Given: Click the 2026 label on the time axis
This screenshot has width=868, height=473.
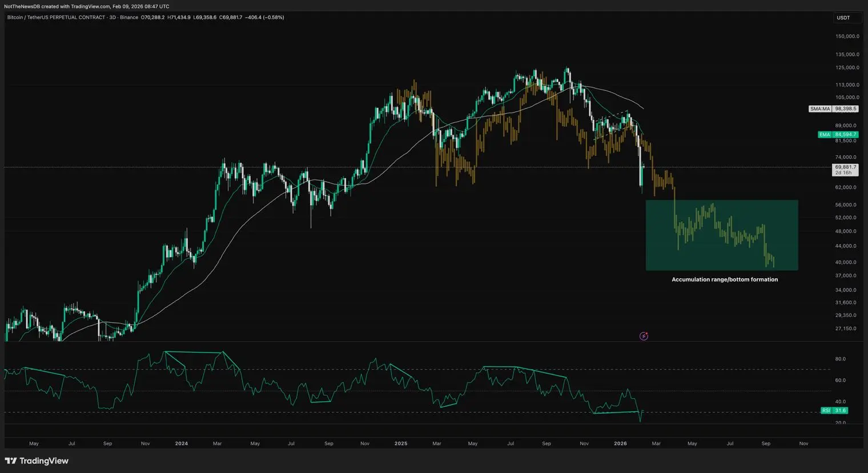Looking at the screenshot, I should (620, 443).
